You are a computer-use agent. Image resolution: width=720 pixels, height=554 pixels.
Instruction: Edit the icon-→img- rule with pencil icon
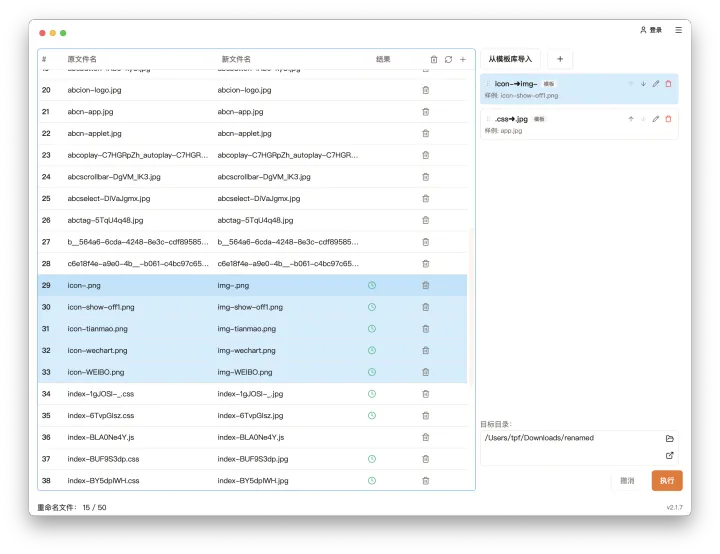(656, 84)
